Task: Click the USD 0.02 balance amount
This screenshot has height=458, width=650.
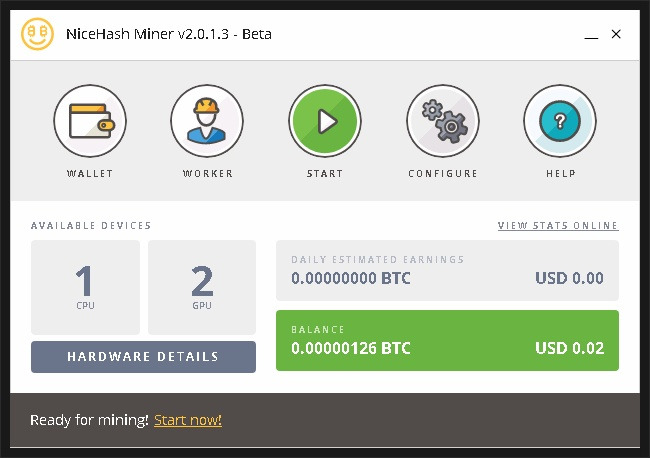Action: [x=570, y=349]
